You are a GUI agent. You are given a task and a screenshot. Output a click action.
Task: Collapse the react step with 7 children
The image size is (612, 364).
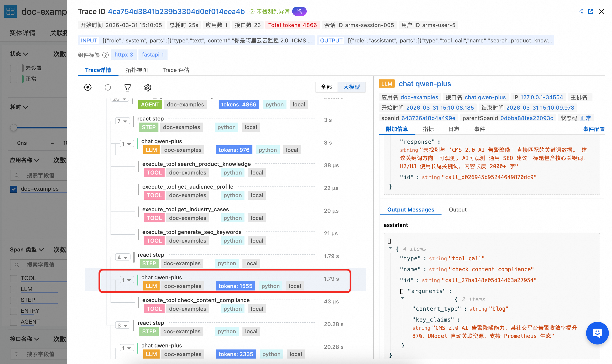pos(122,121)
